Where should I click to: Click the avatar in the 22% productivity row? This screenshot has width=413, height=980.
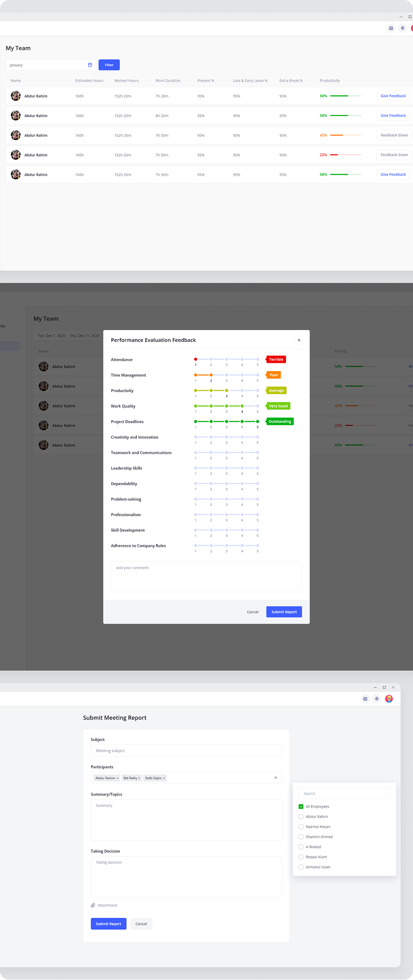[x=16, y=155]
